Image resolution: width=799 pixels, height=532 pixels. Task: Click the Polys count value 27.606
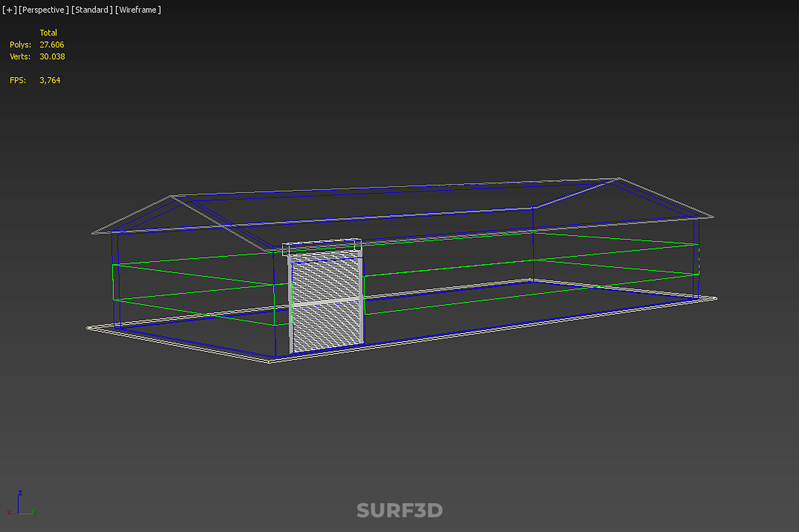[52, 44]
